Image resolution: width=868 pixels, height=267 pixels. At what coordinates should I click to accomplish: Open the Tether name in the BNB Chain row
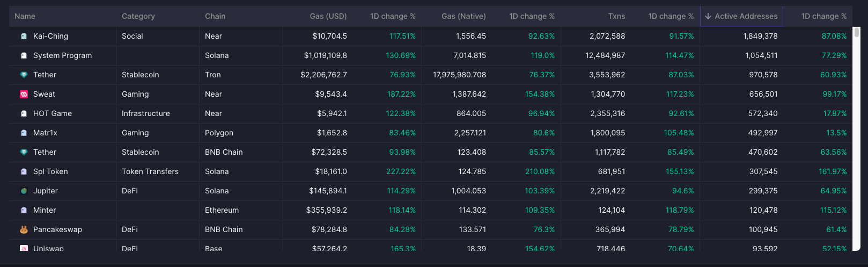click(x=45, y=152)
